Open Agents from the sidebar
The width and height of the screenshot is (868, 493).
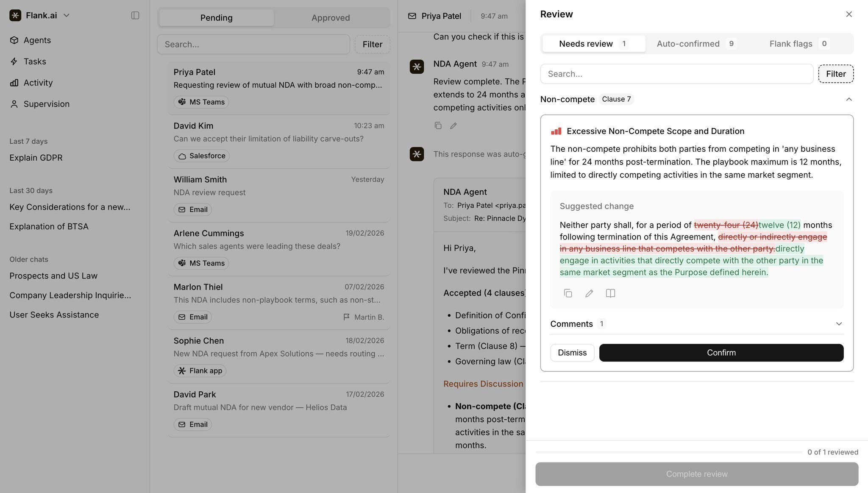tap(37, 40)
